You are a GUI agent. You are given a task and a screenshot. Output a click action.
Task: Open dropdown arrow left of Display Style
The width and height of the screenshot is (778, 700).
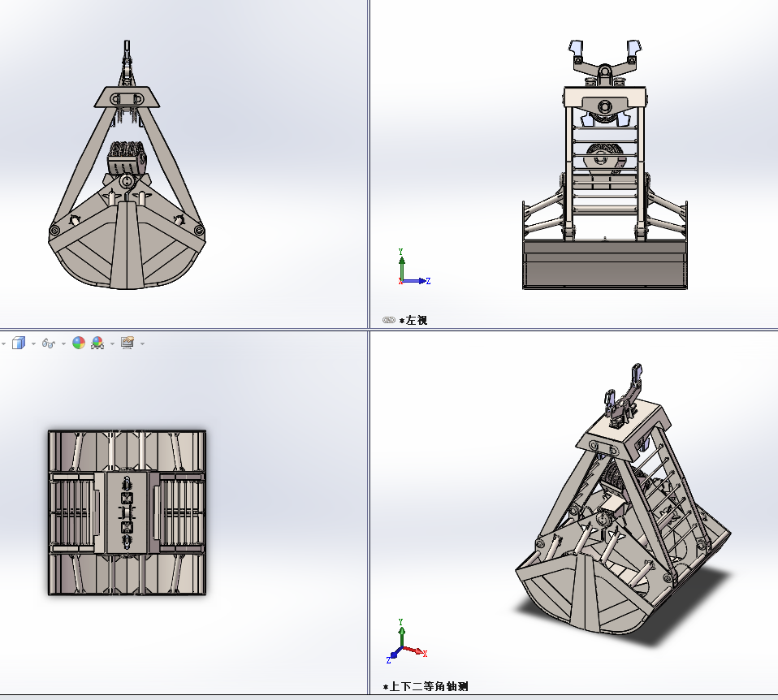click(3, 344)
